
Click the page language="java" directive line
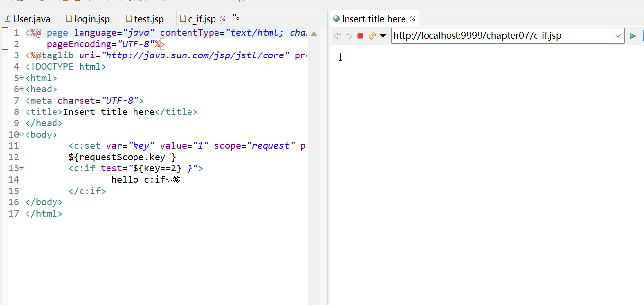coord(166,32)
